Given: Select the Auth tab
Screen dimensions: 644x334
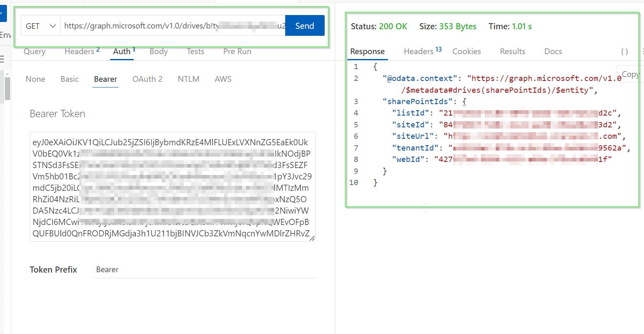Looking at the screenshot, I should (124, 52).
